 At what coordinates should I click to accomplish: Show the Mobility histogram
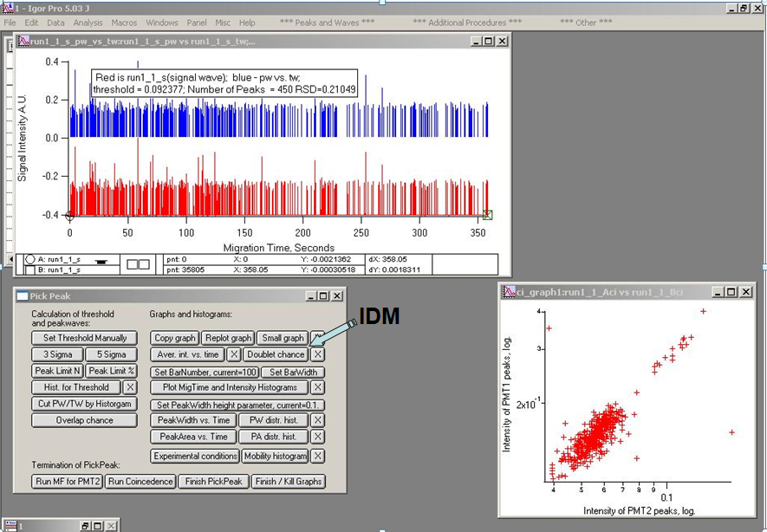click(276, 457)
